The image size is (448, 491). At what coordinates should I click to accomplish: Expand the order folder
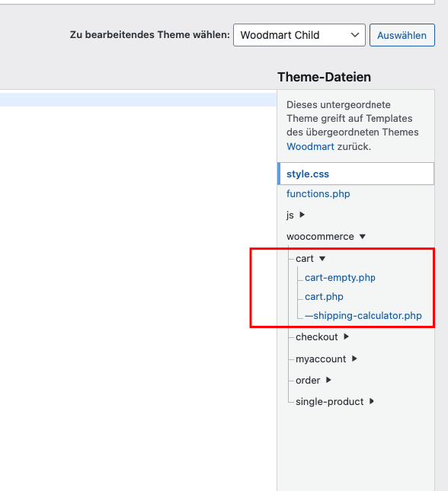pos(308,380)
